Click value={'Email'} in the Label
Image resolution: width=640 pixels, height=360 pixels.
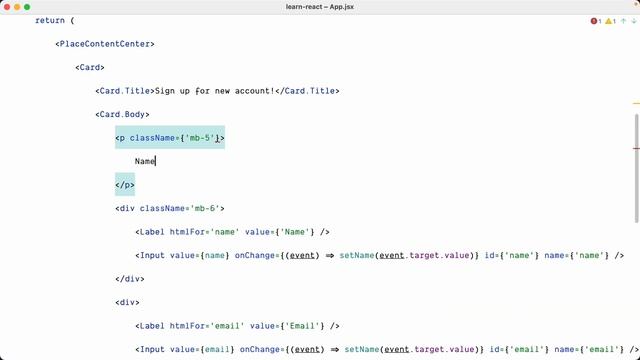click(x=287, y=326)
